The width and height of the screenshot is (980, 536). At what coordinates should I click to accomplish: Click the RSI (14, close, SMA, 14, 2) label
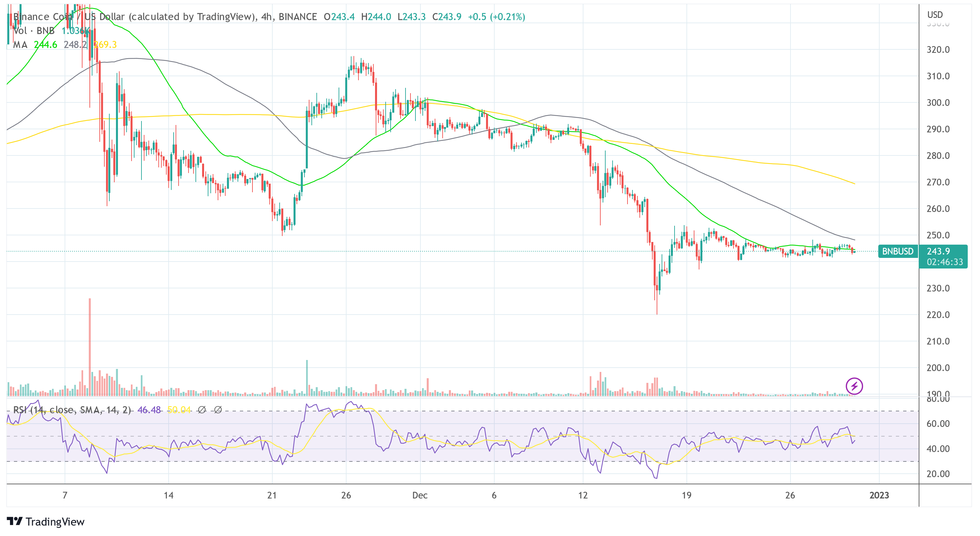pos(72,410)
